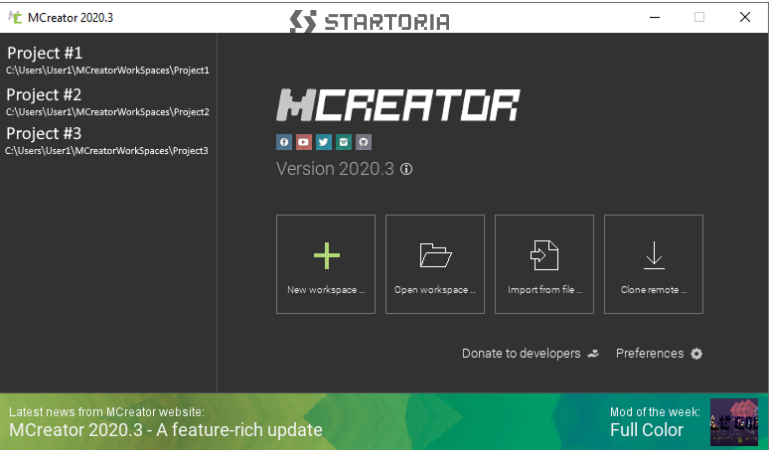Minimize the MCreator window
The height and width of the screenshot is (450, 769).
(x=654, y=17)
